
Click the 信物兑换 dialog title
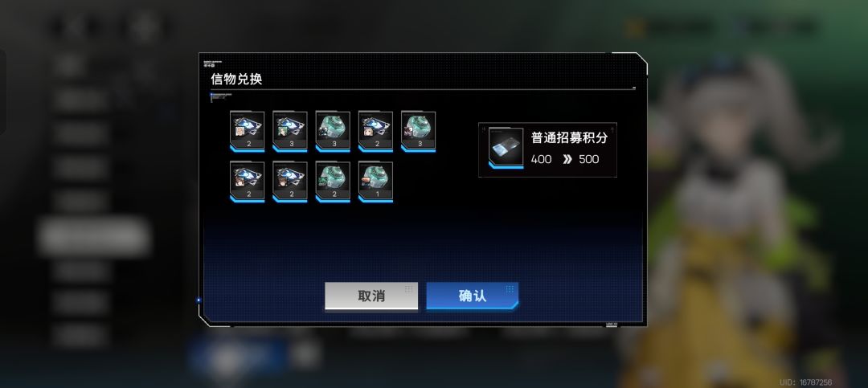pyautogui.click(x=236, y=80)
